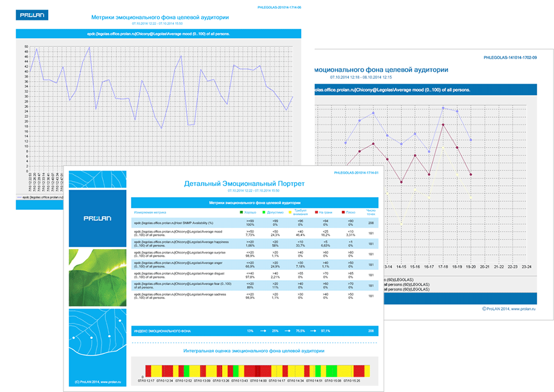Click the ProLAN logo in the left sidebar

[98, 218]
